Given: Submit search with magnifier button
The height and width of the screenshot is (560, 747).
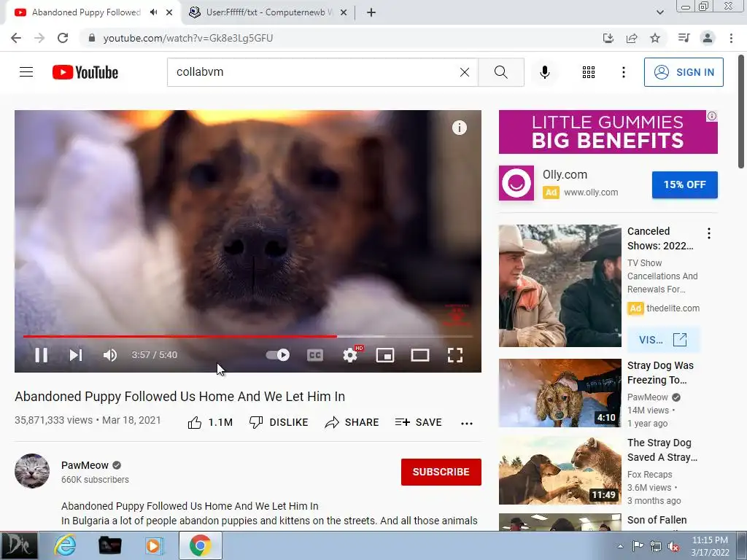Looking at the screenshot, I should point(500,72).
